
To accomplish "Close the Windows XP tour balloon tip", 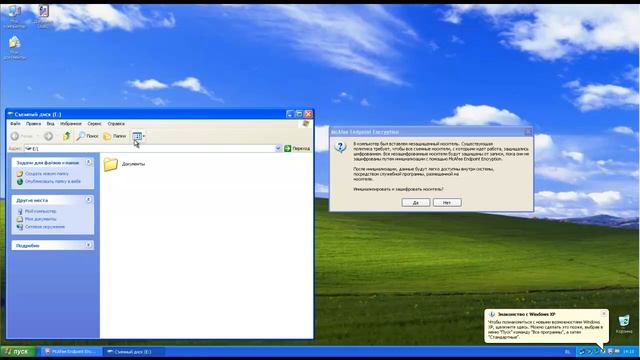I will pyautogui.click(x=604, y=313).
